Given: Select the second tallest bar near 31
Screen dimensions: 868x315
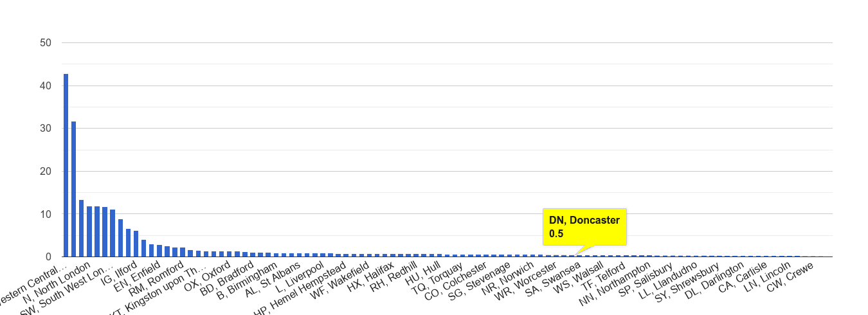Looking at the screenshot, I should pyautogui.click(x=73, y=189).
